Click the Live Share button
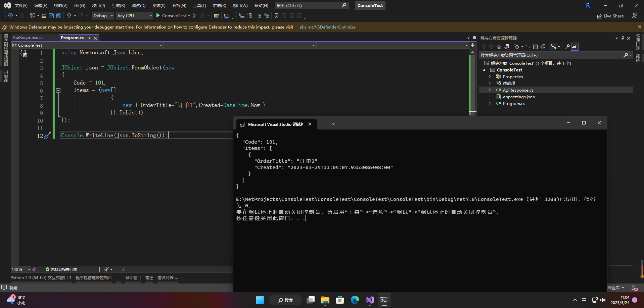 click(610, 16)
